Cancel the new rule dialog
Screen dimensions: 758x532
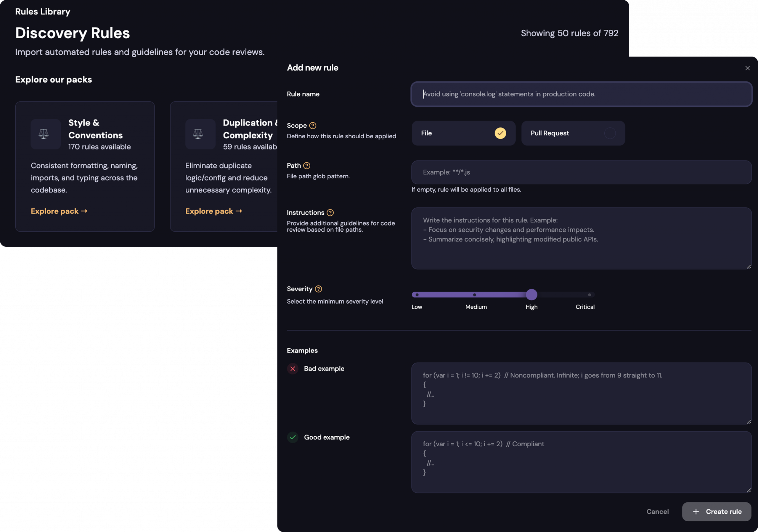657,512
